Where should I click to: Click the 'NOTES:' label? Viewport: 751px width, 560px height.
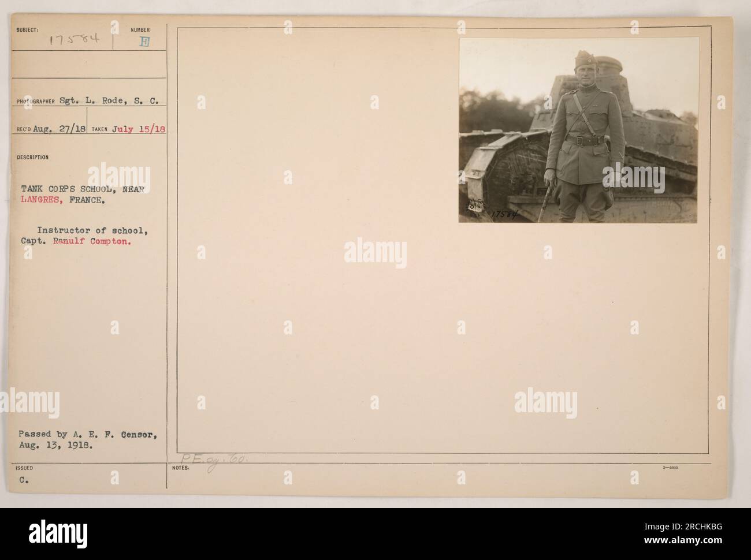click(180, 469)
